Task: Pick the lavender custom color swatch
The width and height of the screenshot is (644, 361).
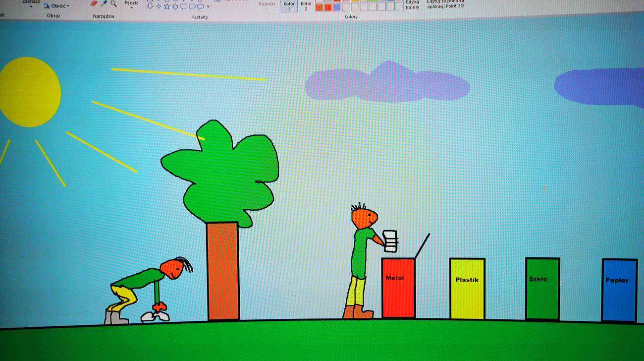Action: [x=336, y=7]
